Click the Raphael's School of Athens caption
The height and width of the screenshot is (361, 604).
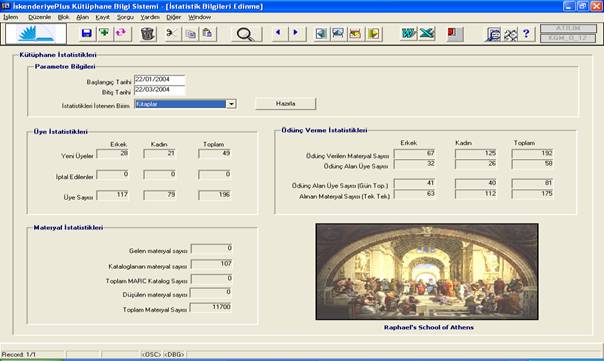(x=429, y=327)
